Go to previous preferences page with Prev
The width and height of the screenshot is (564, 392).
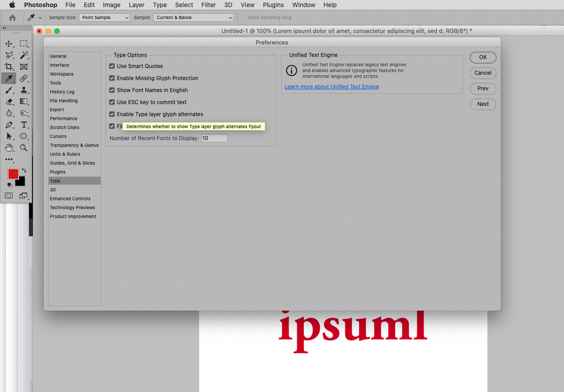(483, 89)
